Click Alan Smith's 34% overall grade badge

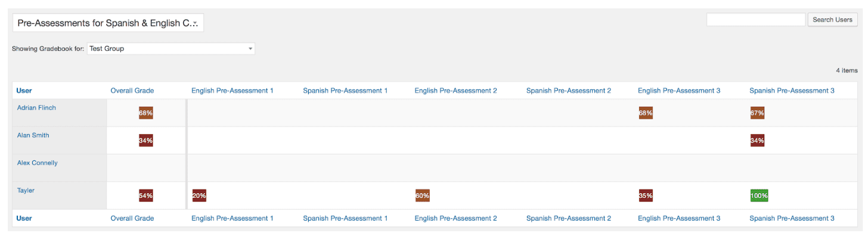(x=146, y=141)
